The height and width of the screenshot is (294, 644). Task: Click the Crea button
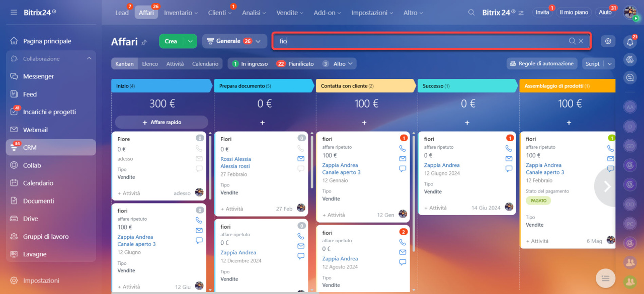[171, 41]
